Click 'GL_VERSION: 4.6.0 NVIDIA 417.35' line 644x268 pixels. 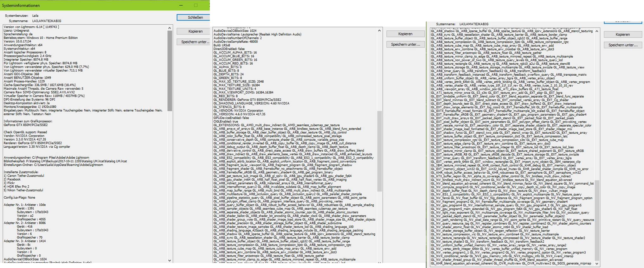240,114
